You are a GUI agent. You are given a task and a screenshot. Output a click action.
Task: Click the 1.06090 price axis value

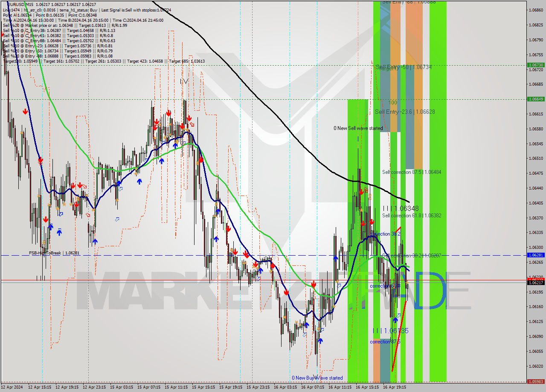(536, 337)
